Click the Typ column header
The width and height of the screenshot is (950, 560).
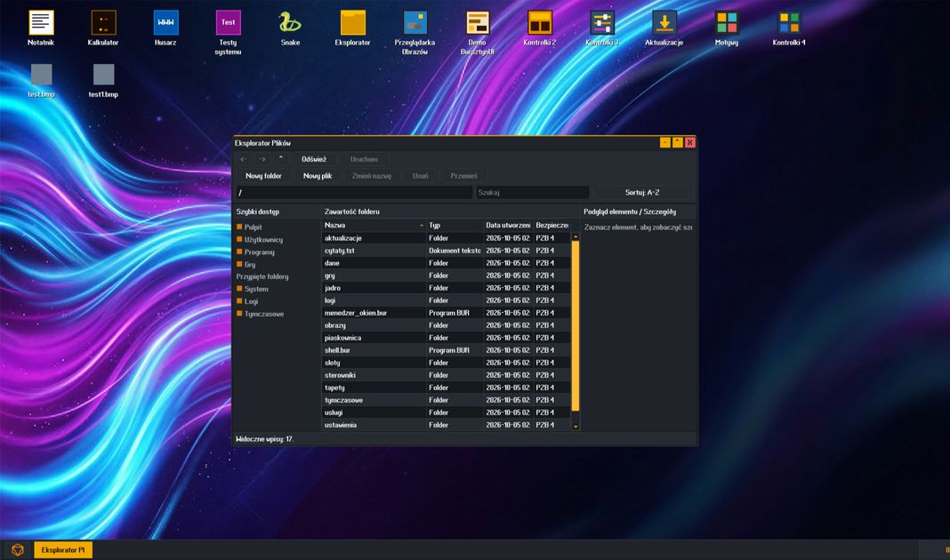455,225
